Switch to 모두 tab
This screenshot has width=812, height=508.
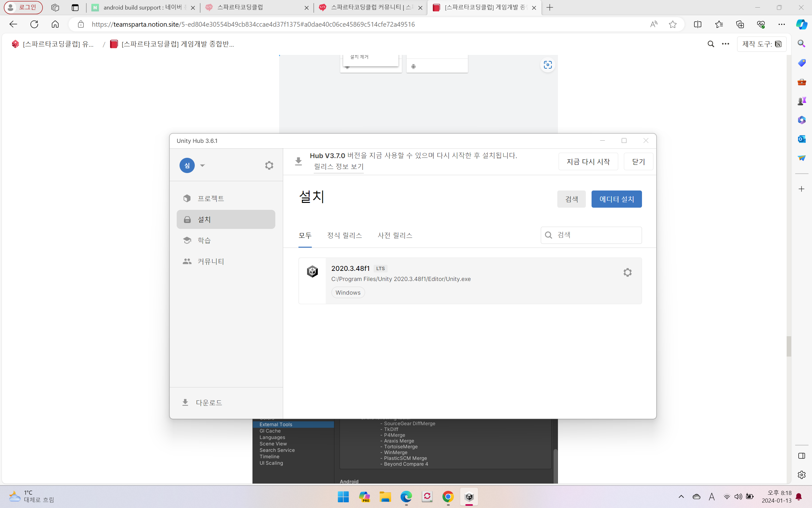coord(305,236)
